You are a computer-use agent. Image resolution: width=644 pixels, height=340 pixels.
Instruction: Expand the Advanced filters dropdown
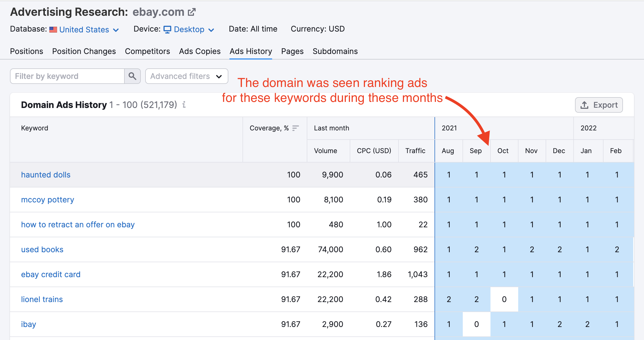pos(187,76)
